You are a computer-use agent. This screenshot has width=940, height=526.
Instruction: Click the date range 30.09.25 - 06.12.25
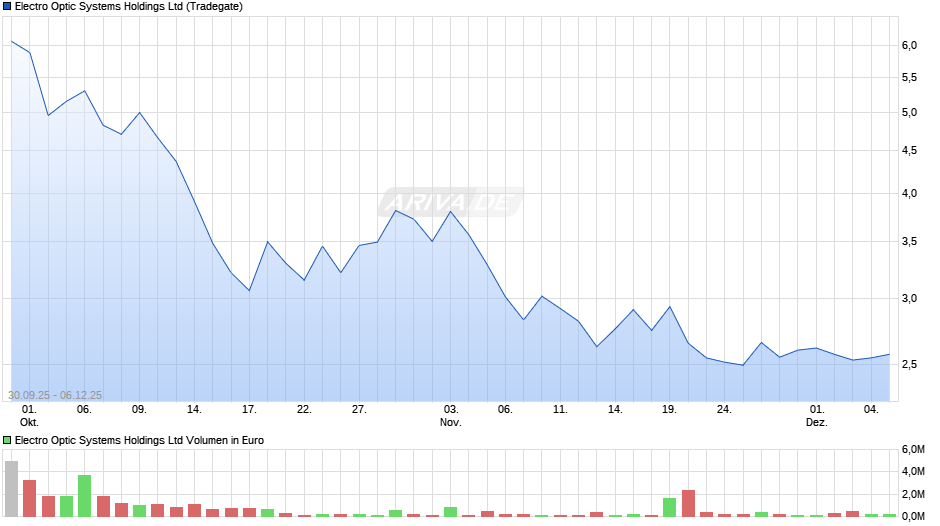pyautogui.click(x=55, y=395)
